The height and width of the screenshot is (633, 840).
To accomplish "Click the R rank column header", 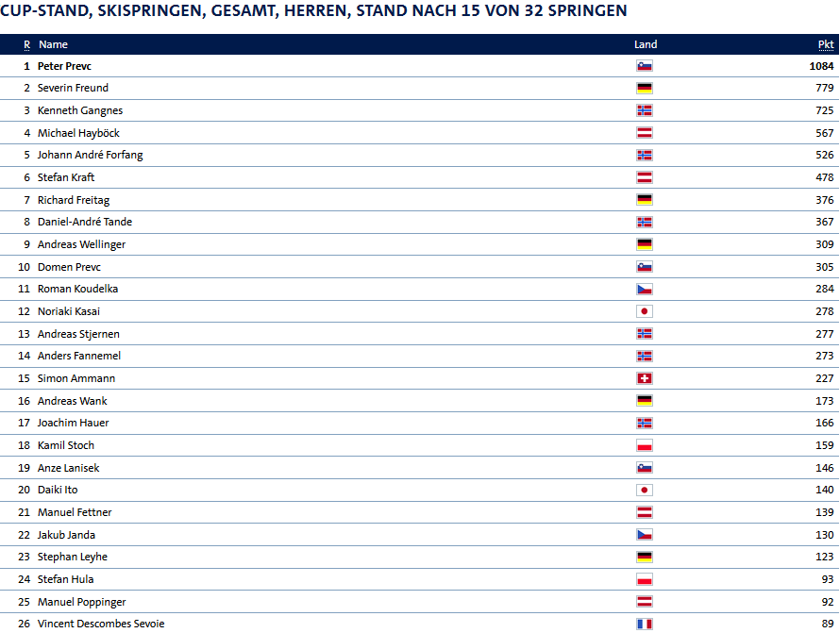I will (x=26, y=44).
